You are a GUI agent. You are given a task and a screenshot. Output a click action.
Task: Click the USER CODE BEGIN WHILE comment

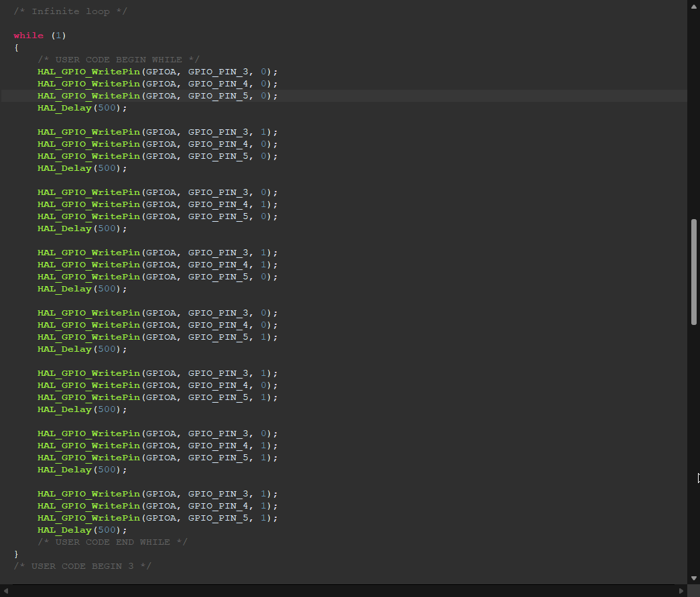pos(119,60)
